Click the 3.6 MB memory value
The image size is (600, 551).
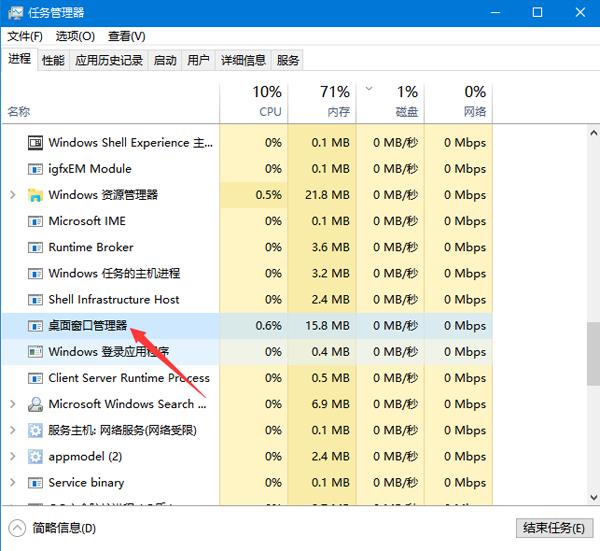click(331, 248)
